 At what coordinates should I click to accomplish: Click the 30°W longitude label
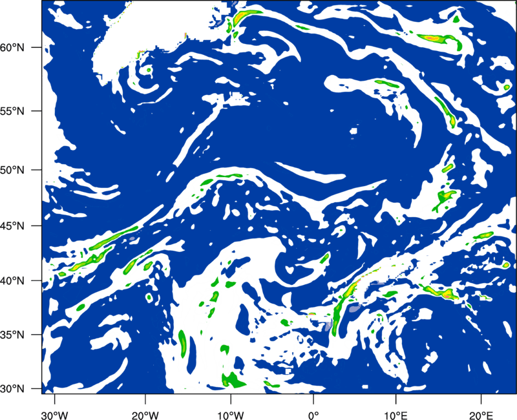point(54,415)
